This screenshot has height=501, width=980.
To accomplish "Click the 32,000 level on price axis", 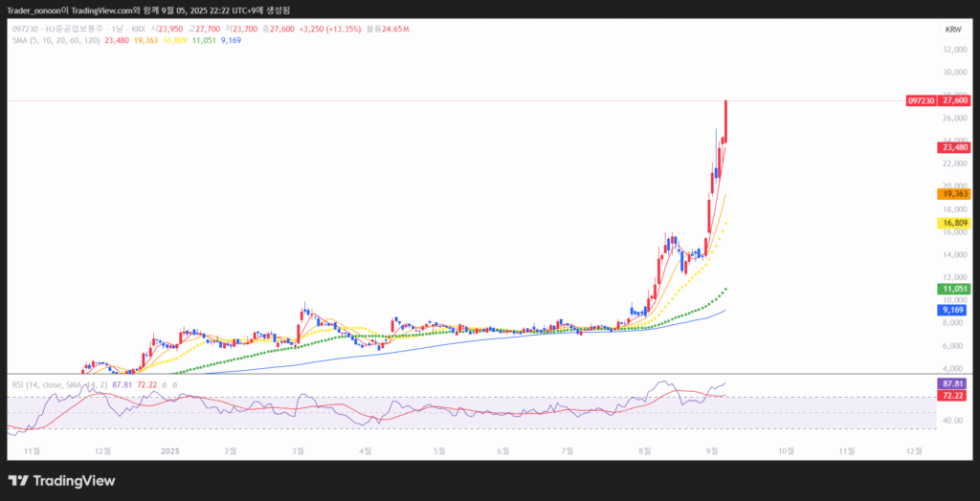I will (953, 50).
